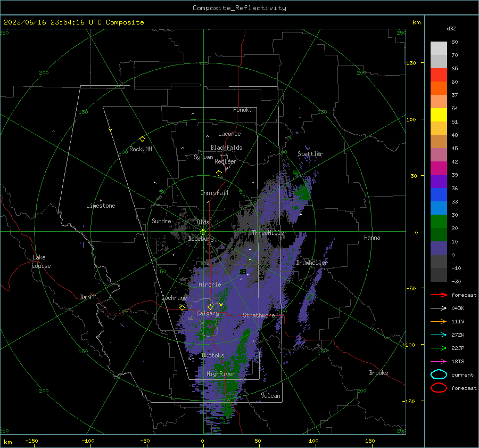This screenshot has height=448, width=479.
Task: Click the green 20-30 dBZ swatch
Action: (439, 222)
